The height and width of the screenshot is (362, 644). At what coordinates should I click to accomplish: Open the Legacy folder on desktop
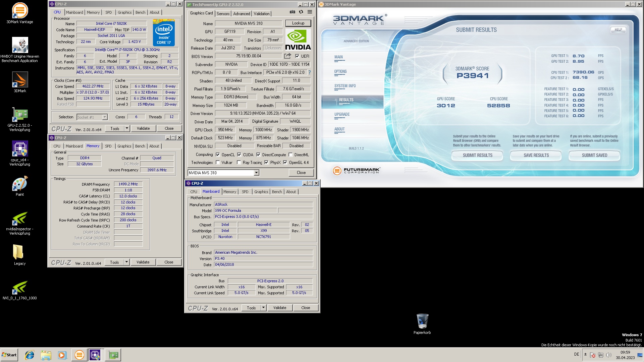20,255
